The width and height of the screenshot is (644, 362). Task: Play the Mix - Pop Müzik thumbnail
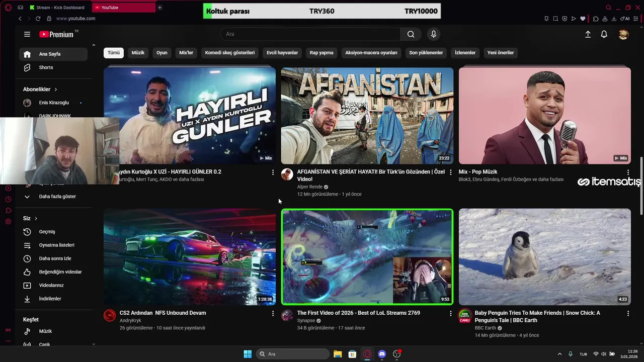point(545,116)
